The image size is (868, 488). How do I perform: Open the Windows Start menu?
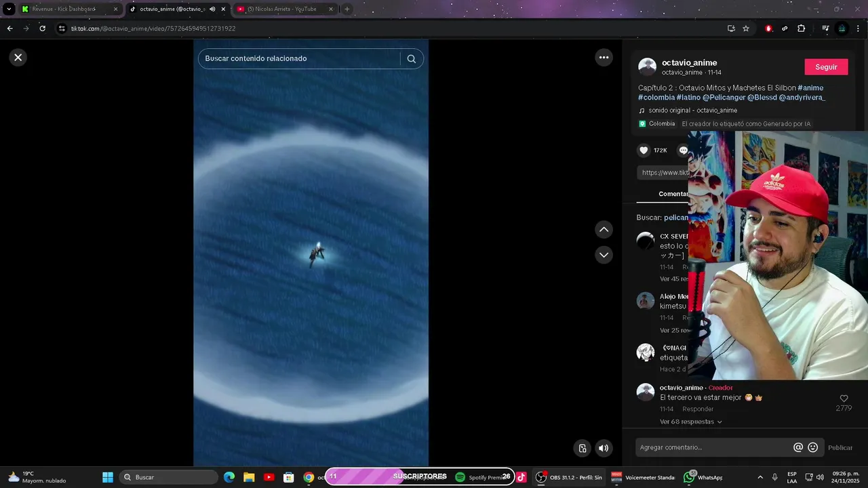(x=108, y=477)
